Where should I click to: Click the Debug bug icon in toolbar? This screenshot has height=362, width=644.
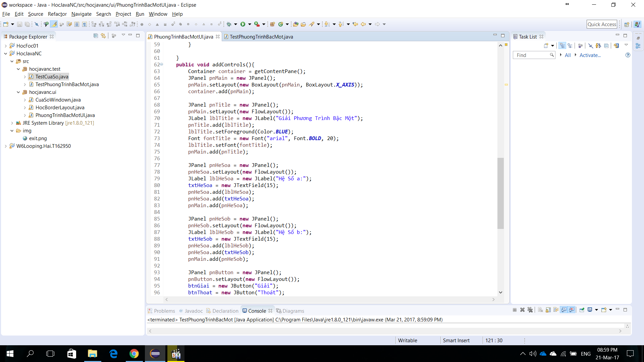coord(229,24)
